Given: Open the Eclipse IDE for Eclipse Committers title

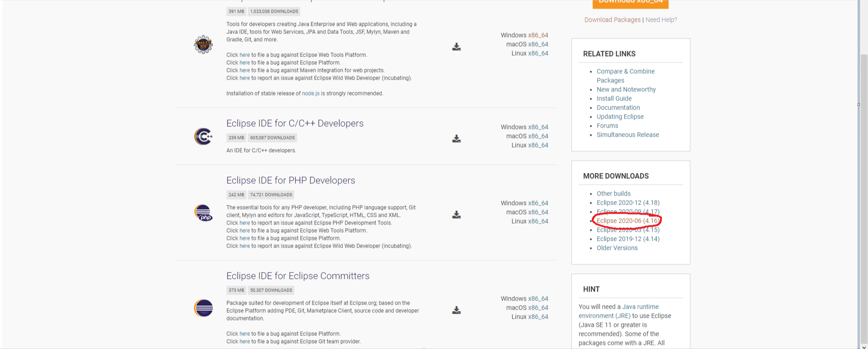Looking at the screenshot, I should coord(298,276).
